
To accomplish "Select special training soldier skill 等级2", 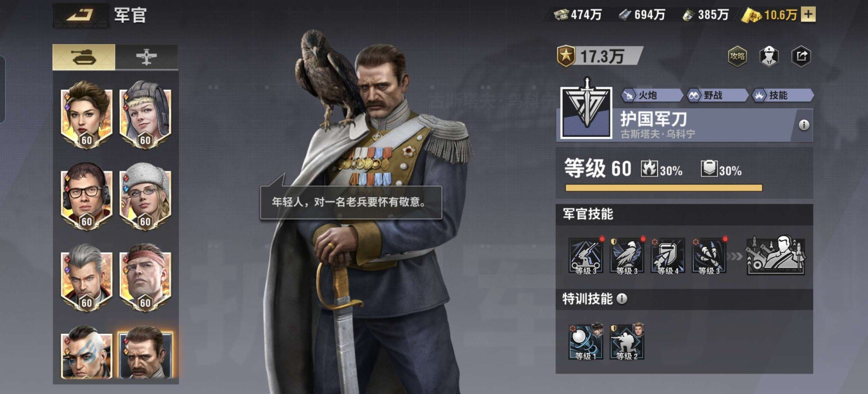I will click(x=627, y=341).
